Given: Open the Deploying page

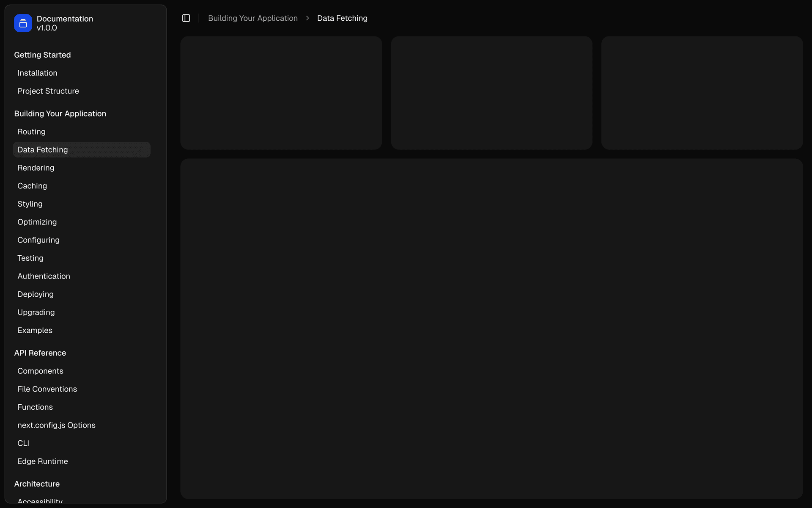Looking at the screenshot, I should click(36, 294).
